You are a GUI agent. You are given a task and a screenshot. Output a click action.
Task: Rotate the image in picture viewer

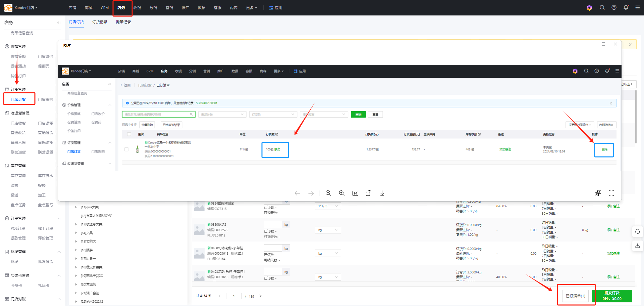click(x=369, y=193)
